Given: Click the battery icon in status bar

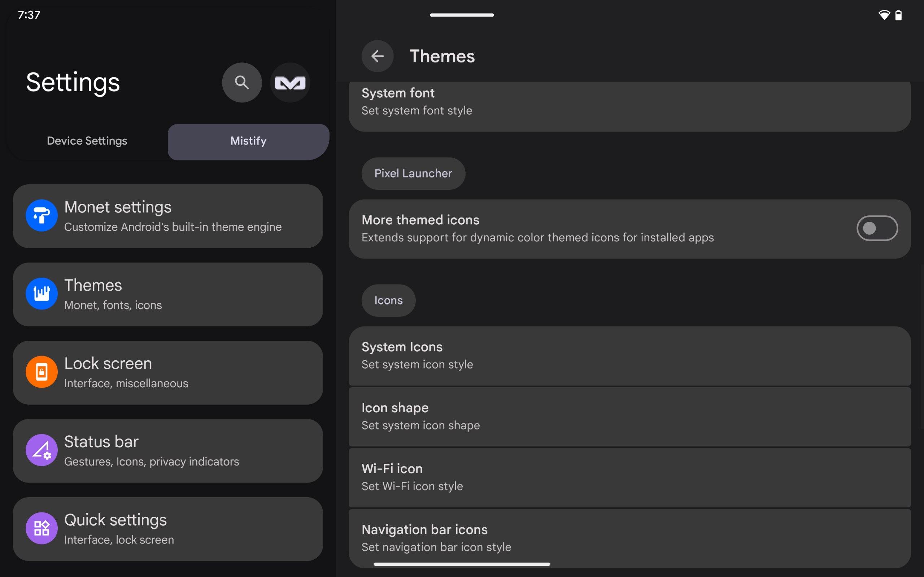Looking at the screenshot, I should coord(898,15).
